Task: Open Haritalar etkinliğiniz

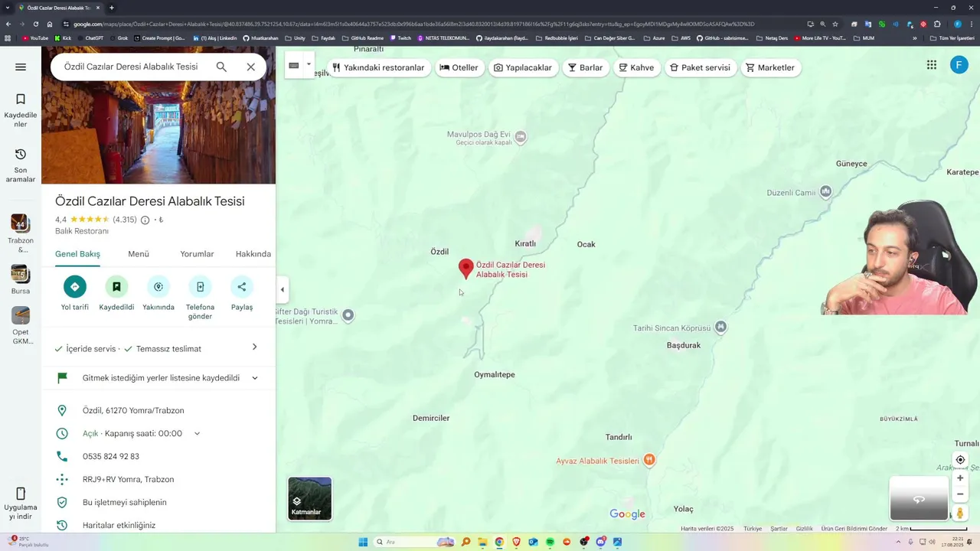Action: (119, 525)
